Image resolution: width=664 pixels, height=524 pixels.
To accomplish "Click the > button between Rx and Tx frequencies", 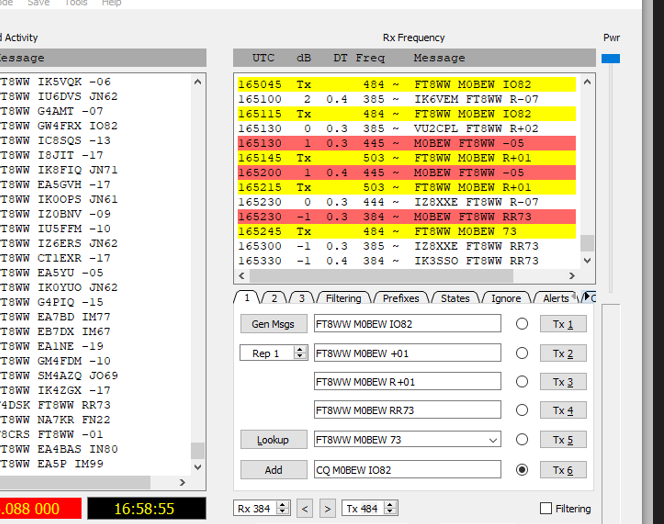I will point(327,508).
